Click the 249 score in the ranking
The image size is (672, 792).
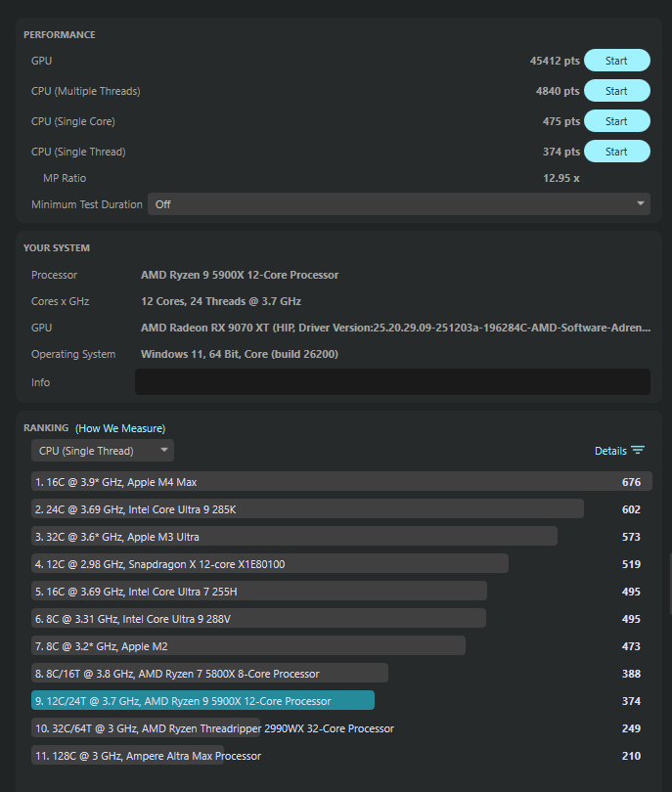click(x=631, y=727)
